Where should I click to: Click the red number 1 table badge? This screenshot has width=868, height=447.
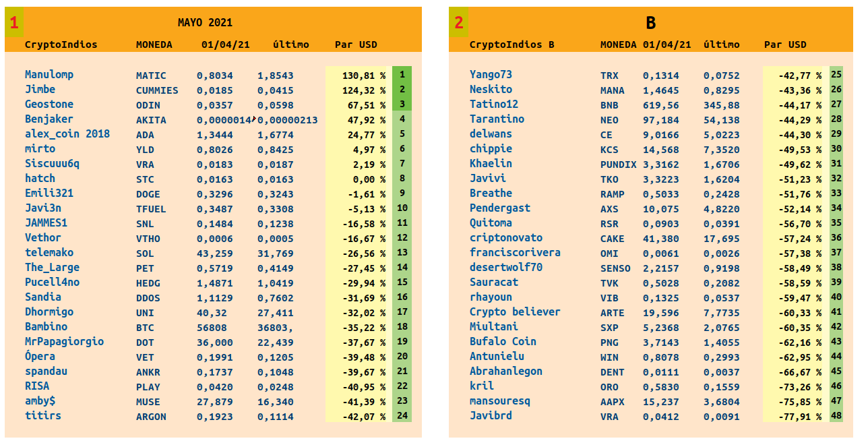coord(14,23)
